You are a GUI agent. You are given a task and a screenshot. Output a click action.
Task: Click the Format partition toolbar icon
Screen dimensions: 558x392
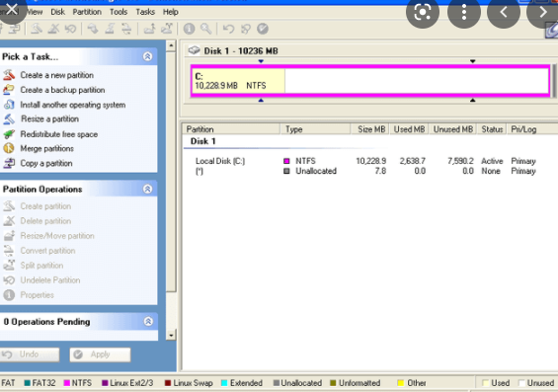click(110, 29)
